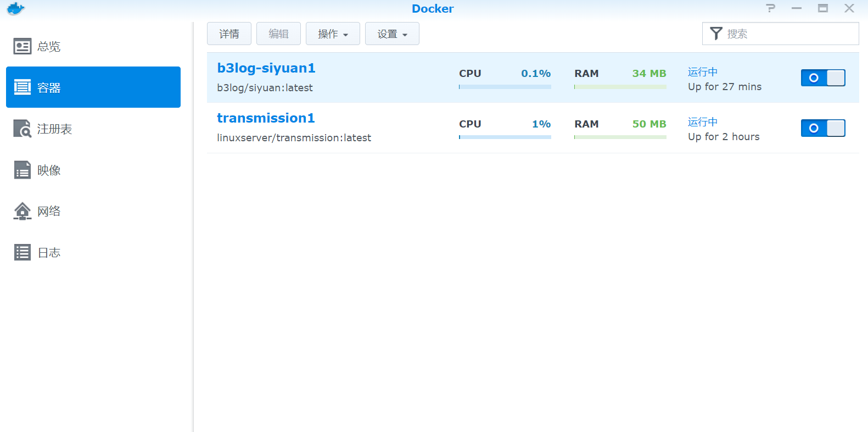Click the Docker whale logo icon
Image resolution: width=868 pixels, height=432 pixels.
click(15, 9)
